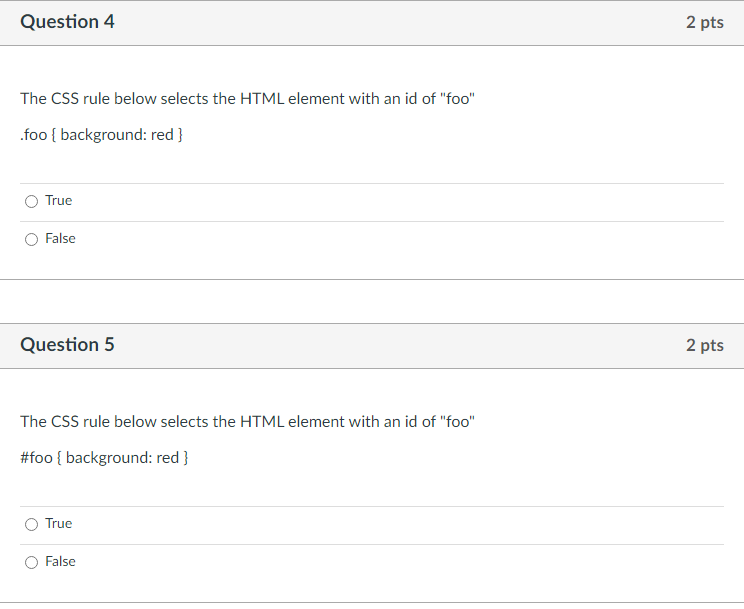The width and height of the screenshot is (744, 609).
Task: Choose the False radio in Question 5
Action: [x=32, y=562]
